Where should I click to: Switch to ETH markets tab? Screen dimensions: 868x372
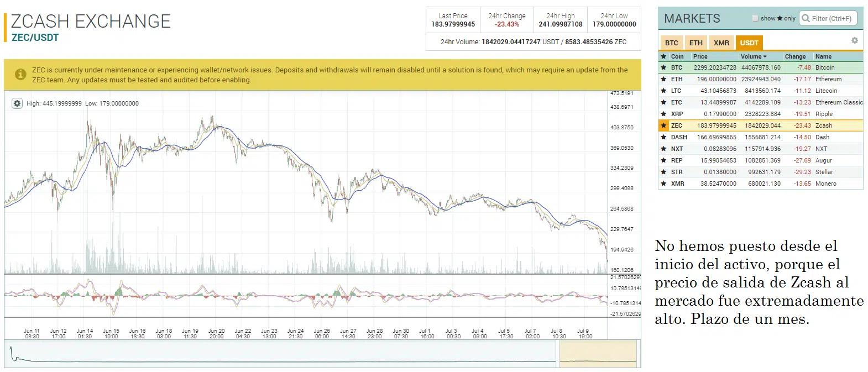pyautogui.click(x=696, y=43)
